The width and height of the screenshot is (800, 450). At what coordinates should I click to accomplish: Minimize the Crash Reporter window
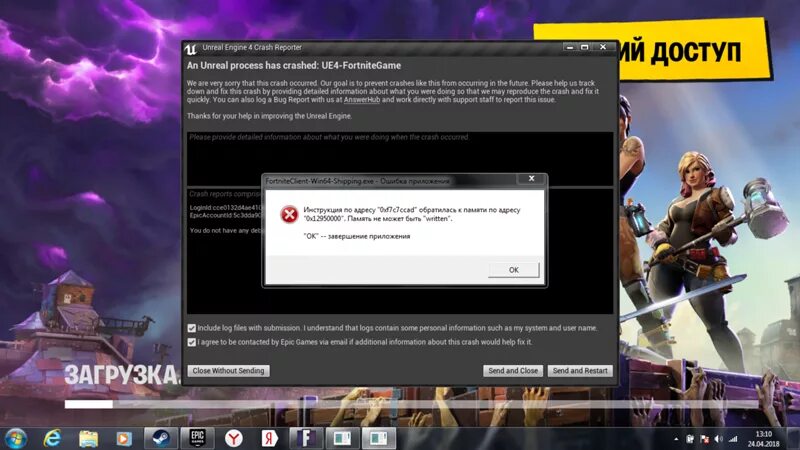coord(570,47)
